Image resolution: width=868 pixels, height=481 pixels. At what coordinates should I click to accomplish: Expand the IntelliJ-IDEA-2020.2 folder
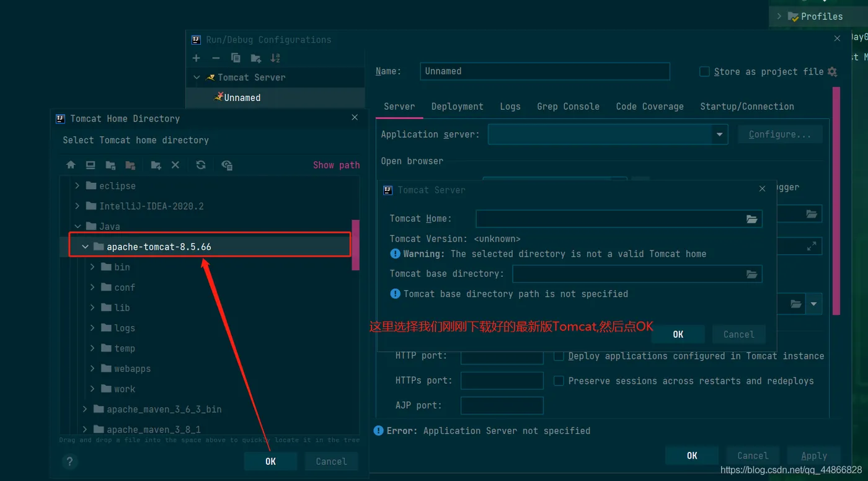[x=77, y=206]
